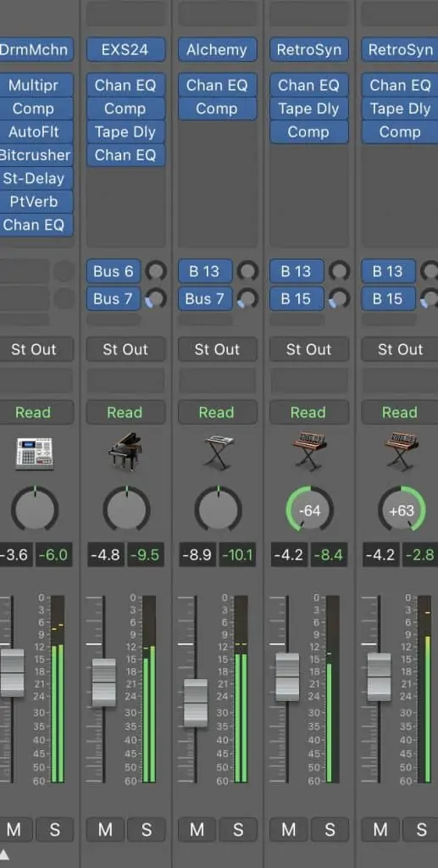This screenshot has width=438, height=868.
Task: Open the Alchemy instrument slot
Action: (x=218, y=50)
